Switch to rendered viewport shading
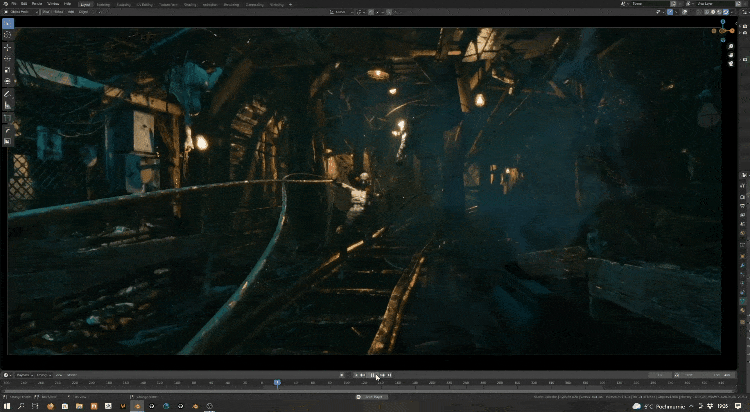Image resolution: width=750 pixels, height=412 pixels. pyautogui.click(x=726, y=11)
